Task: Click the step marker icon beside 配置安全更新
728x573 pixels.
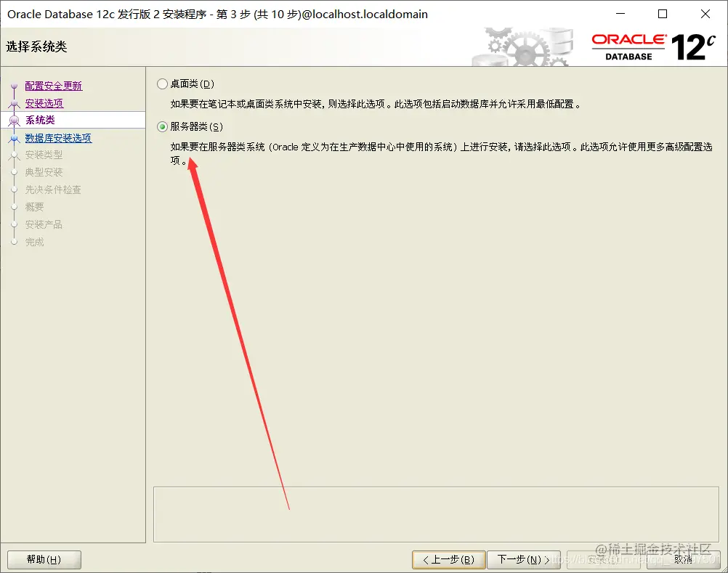Action: pyautogui.click(x=14, y=86)
